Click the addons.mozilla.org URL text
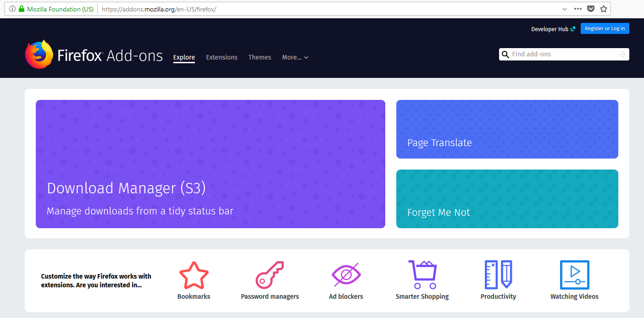Screen dimensions: 644x318 coord(159,9)
